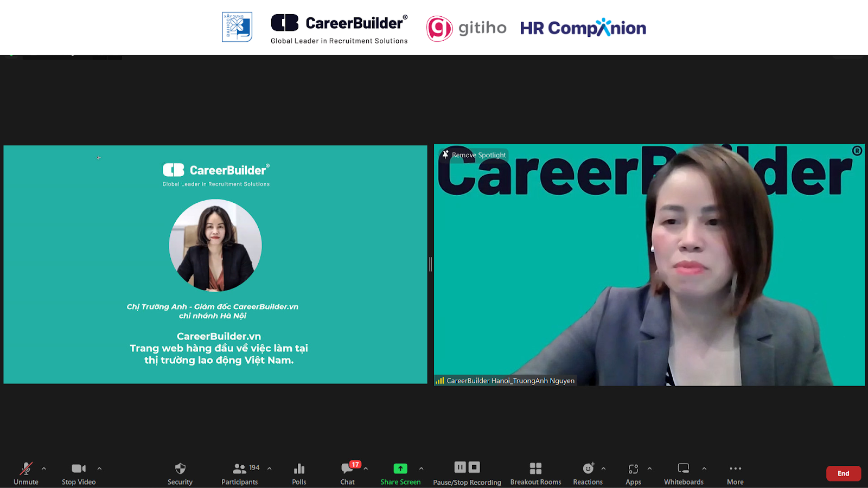Expand the Chat options arrow
Viewport: 868px width, 488px height.
(x=366, y=468)
